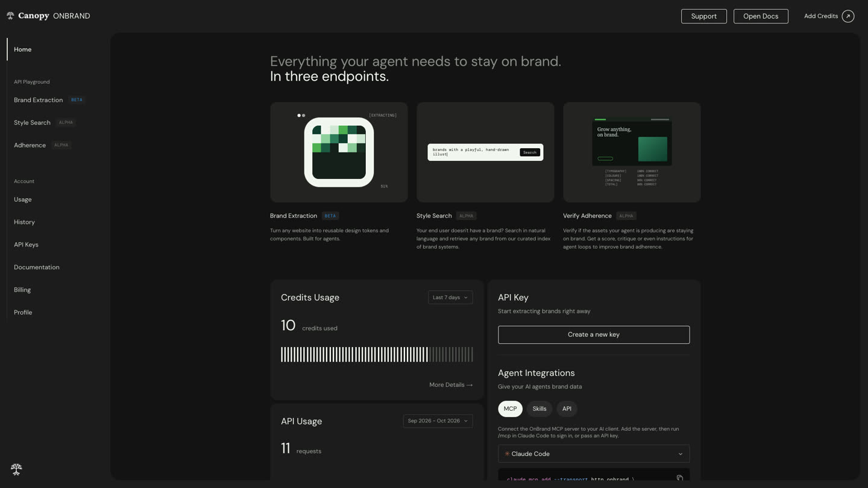Click the Verify Adherence card title

pos(587,216)
